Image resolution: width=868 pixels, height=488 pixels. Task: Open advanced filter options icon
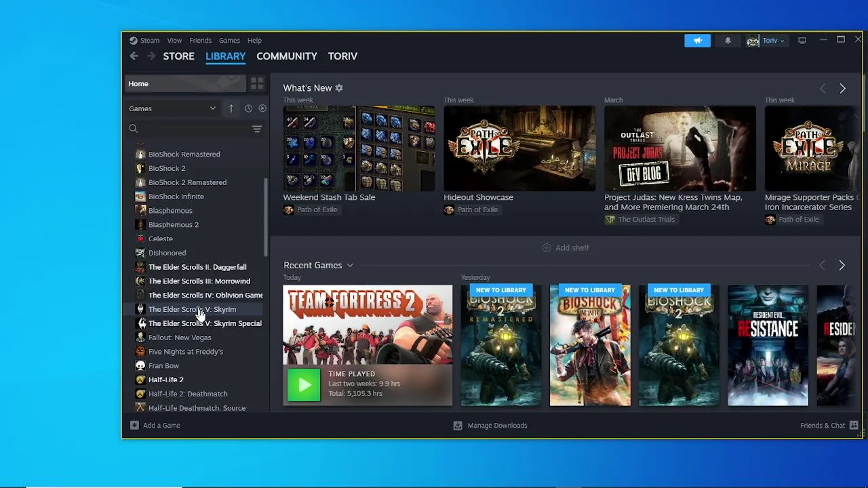(x=257, y=129)
